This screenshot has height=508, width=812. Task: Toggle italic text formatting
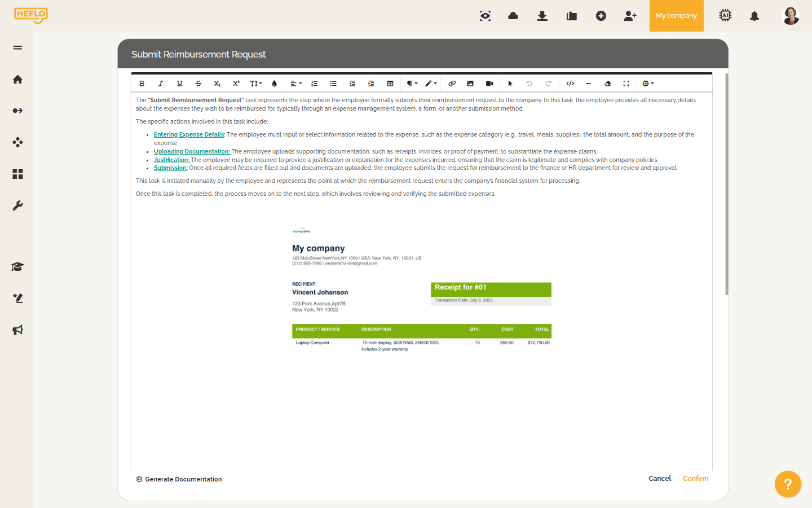pyautogui.click(x=161, y=84)
